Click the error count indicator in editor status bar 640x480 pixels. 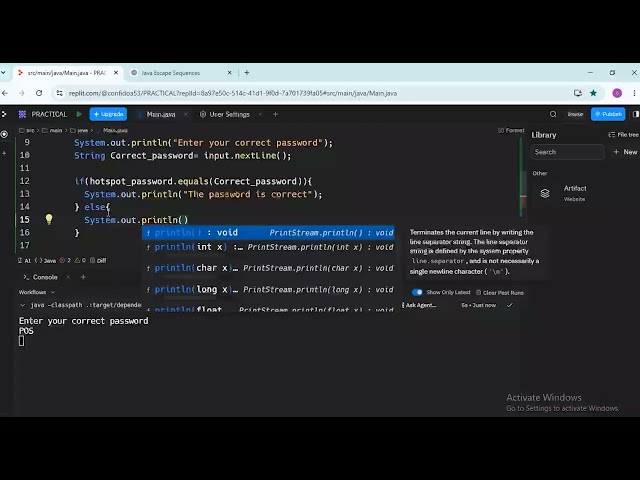pyautogui.click(x=65, y=260)
